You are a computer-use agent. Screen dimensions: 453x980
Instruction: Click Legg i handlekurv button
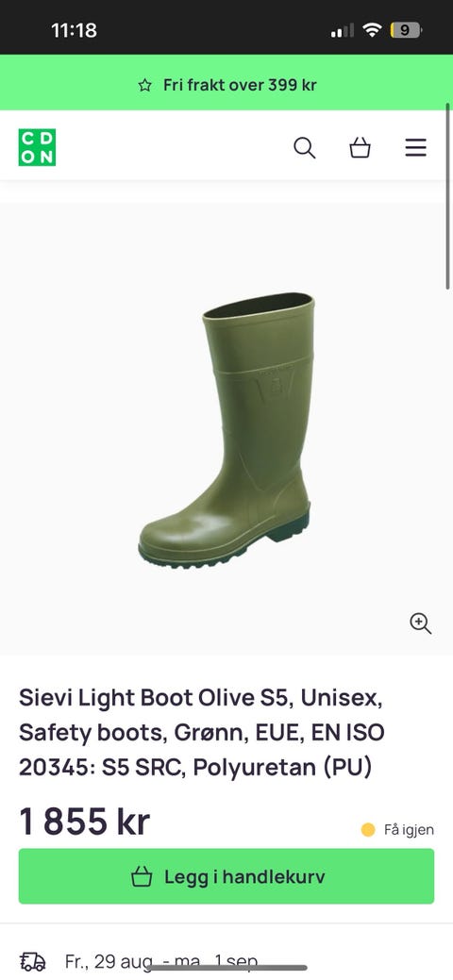[x=226, y=876]
